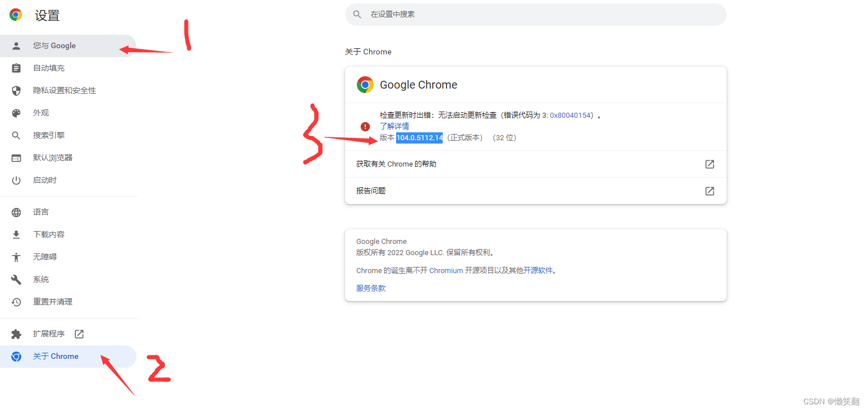This screenshot has width=868, height=411.
Task: Click the 重置并清理 history icon
Action: (x=17, y=301)
